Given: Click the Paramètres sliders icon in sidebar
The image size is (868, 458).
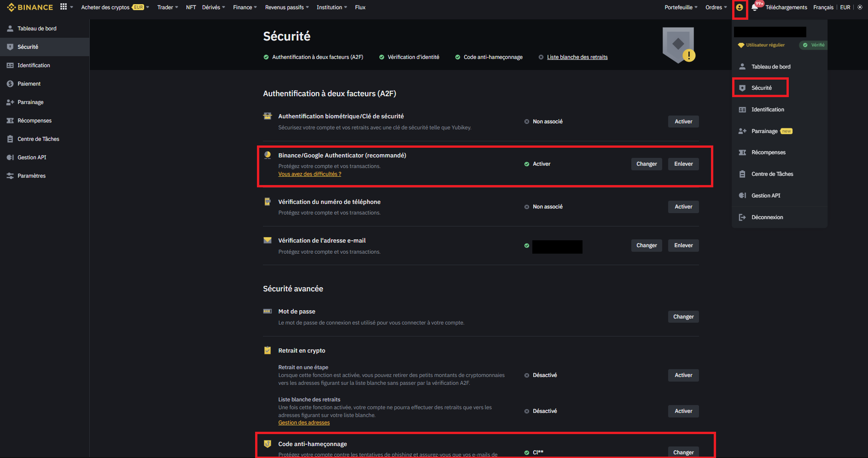Looking at the screenshot, I should tap(10, 176).
